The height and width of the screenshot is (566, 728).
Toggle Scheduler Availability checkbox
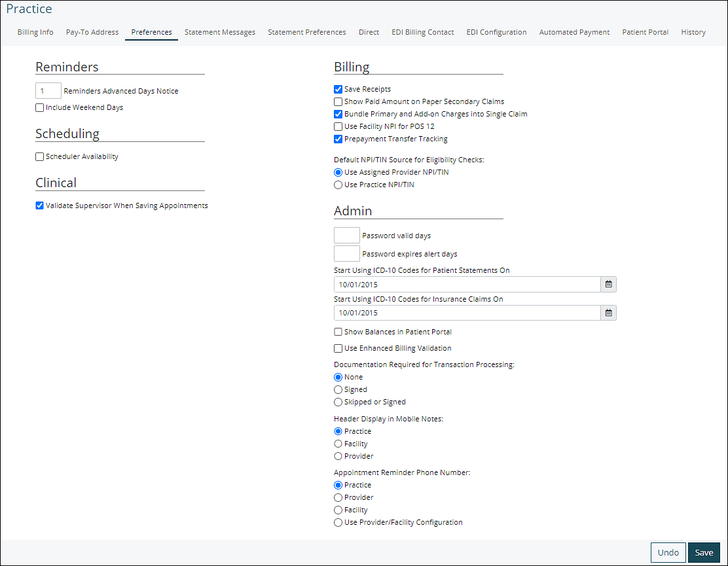tap(40, 157)
